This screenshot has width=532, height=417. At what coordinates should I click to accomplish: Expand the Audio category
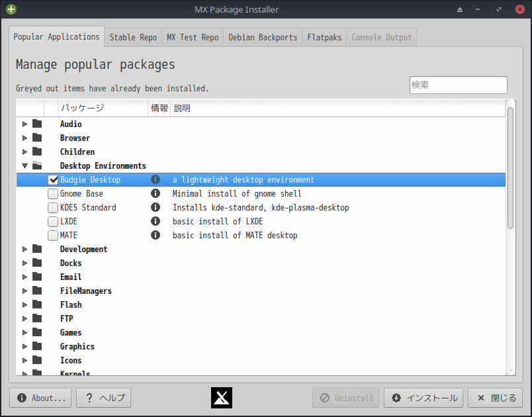click(x=24, y=124)
